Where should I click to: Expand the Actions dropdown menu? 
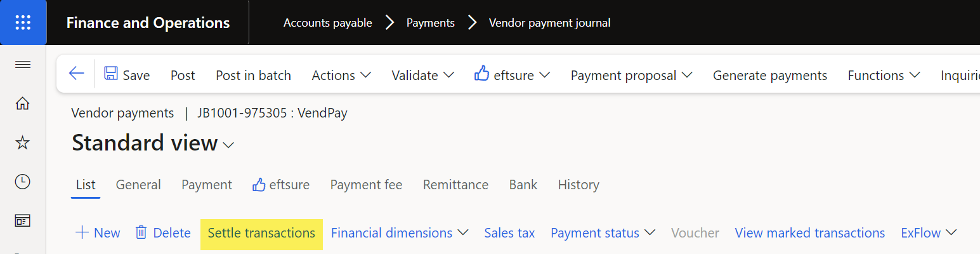click(x=341, y=75)
